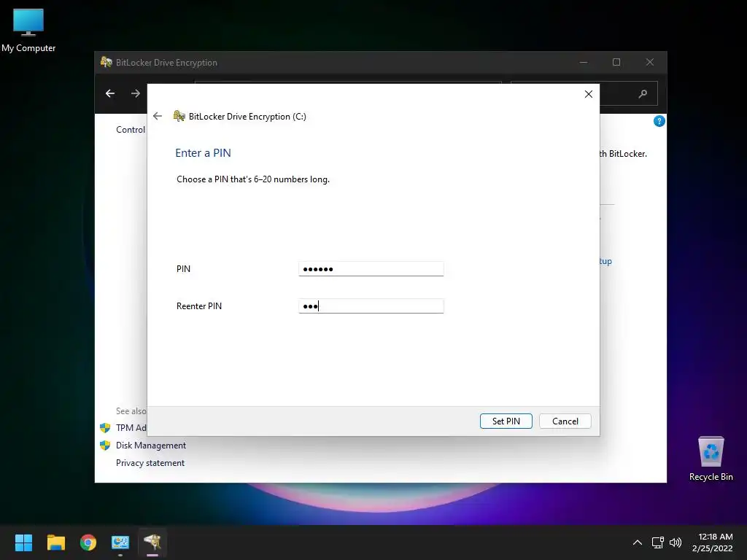747x560 pixels.
Task: Launch Google Chrome from the taskbar
Action: (x=88, y=542)
